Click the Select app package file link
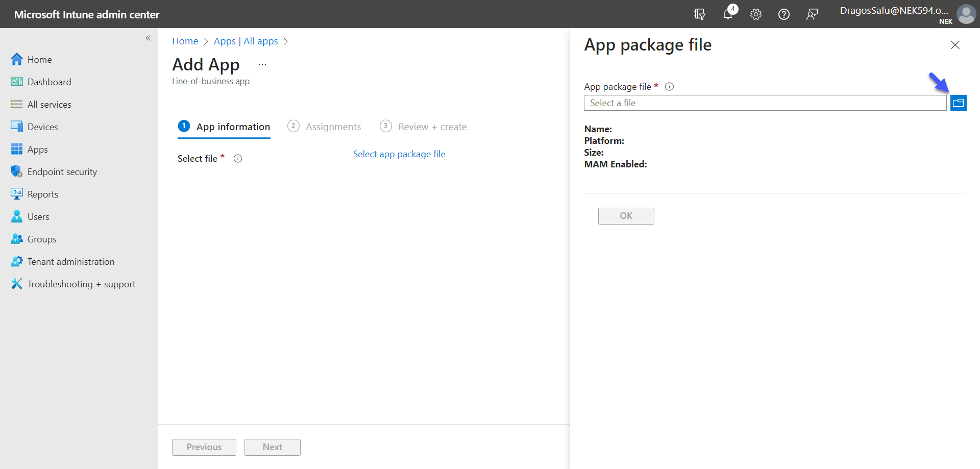This screenshot has width=980, height=469. coord(399,154)
